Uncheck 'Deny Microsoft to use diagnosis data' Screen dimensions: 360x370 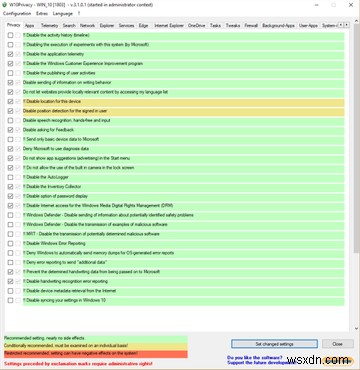point(11,149)
